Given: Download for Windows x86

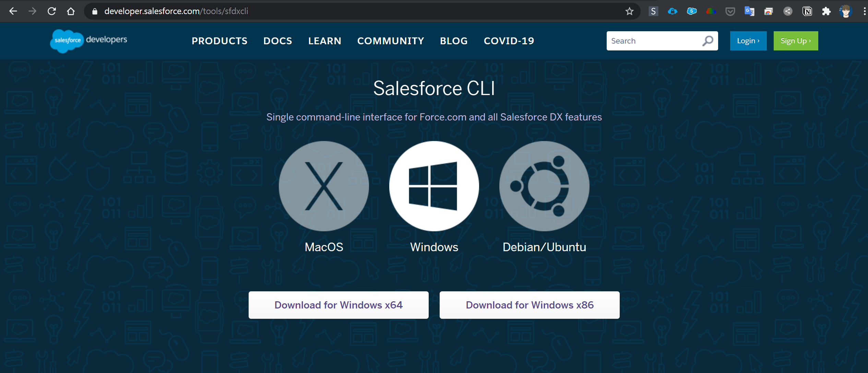Looking at the screenshot, I should 530,305.
